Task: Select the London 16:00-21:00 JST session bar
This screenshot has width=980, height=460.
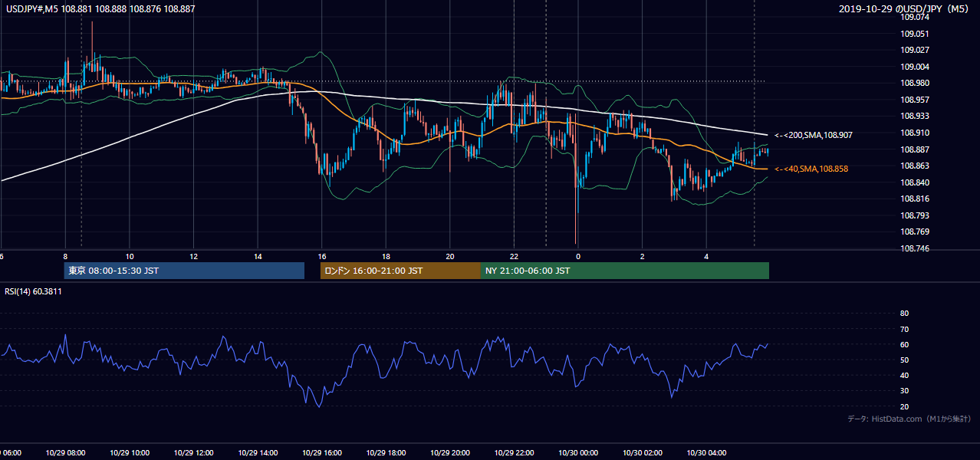Action: click(x=400, y=271)
